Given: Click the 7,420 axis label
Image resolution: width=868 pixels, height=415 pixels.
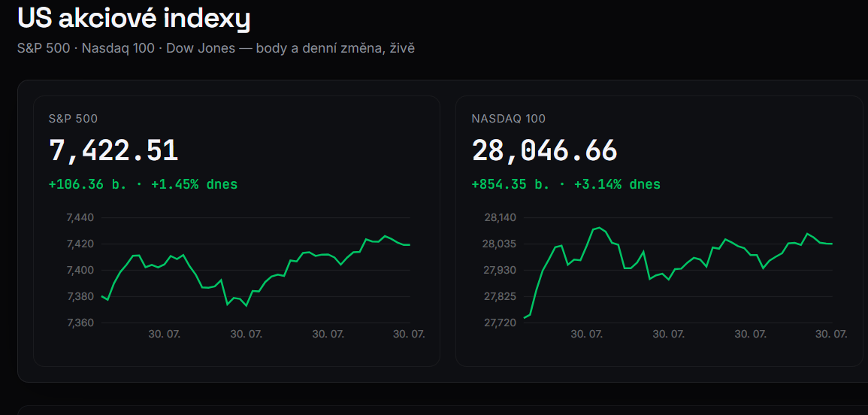Looking at the screenshot, I should 80,244.
